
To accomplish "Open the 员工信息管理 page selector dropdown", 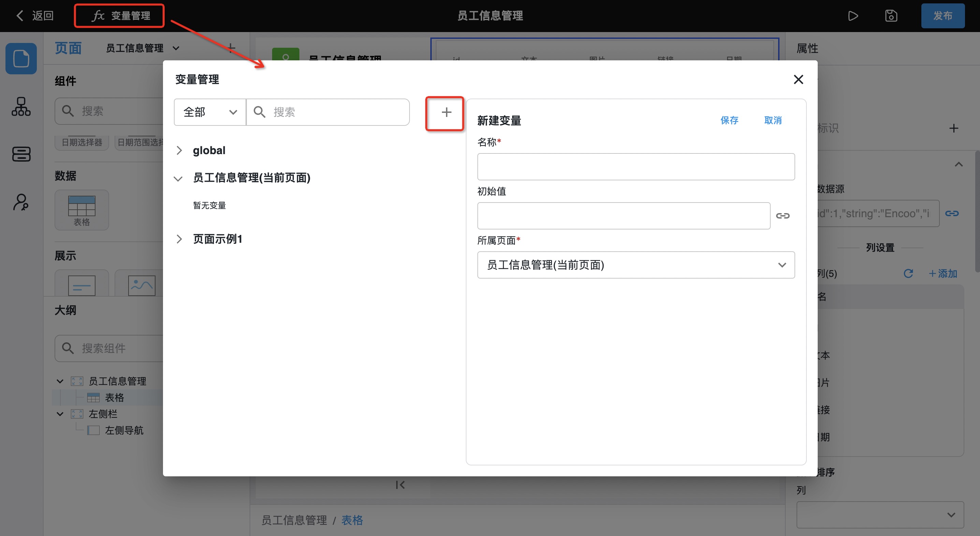I will click(x=142, y=48).
